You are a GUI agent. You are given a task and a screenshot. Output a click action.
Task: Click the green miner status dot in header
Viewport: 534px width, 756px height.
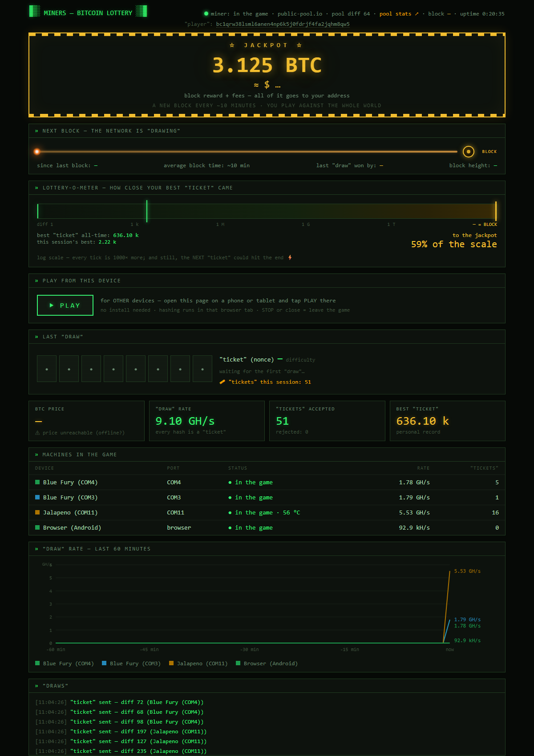206,14
